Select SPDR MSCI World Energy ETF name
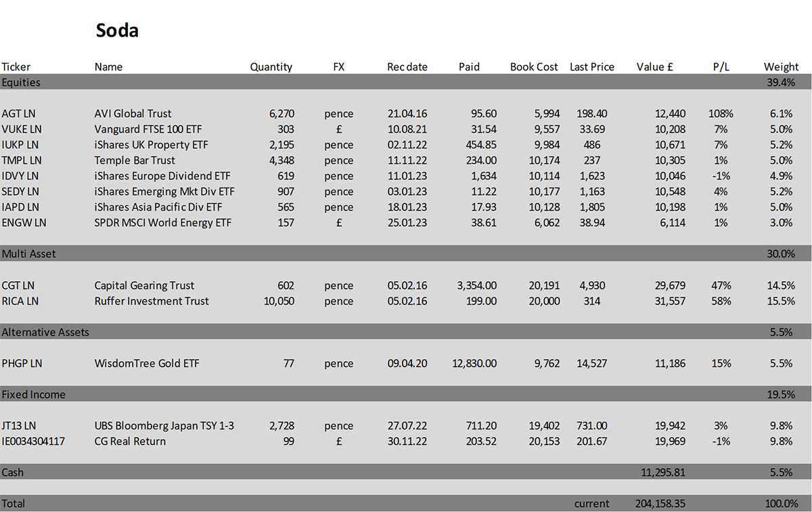This screenshot has width=812, height=512. point(163,223)
